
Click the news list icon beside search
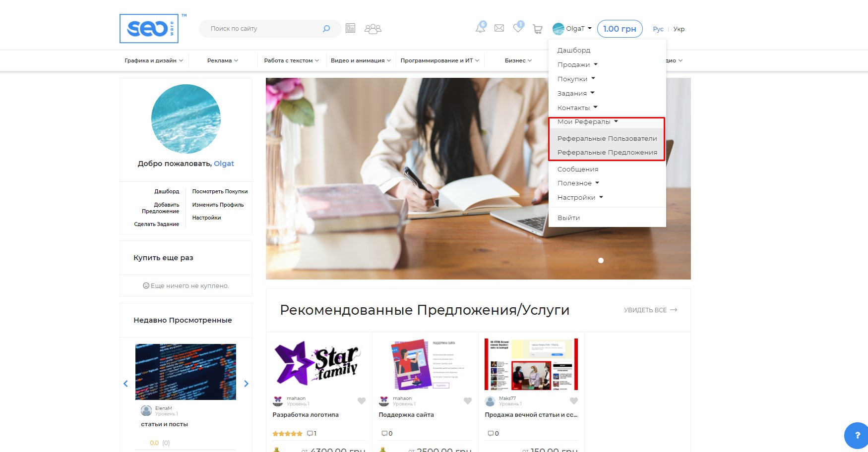(350, 28)
